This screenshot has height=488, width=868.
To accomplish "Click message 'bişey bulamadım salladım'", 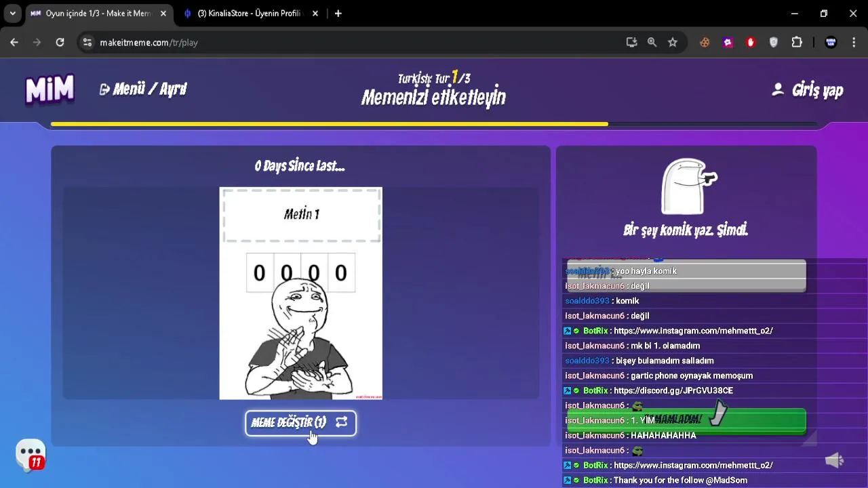I will point(665,361).
